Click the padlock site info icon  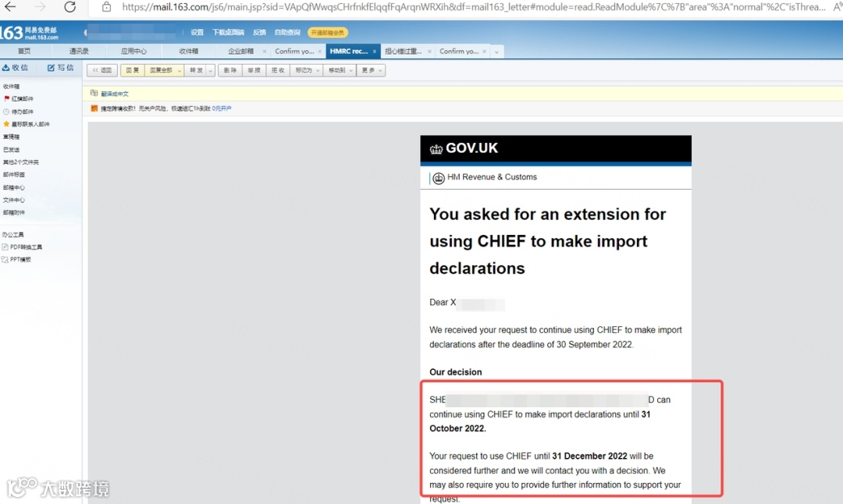106,7
